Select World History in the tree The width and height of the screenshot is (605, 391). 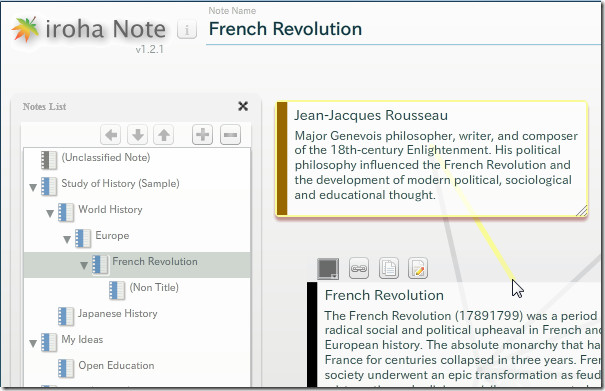(110, 209)
